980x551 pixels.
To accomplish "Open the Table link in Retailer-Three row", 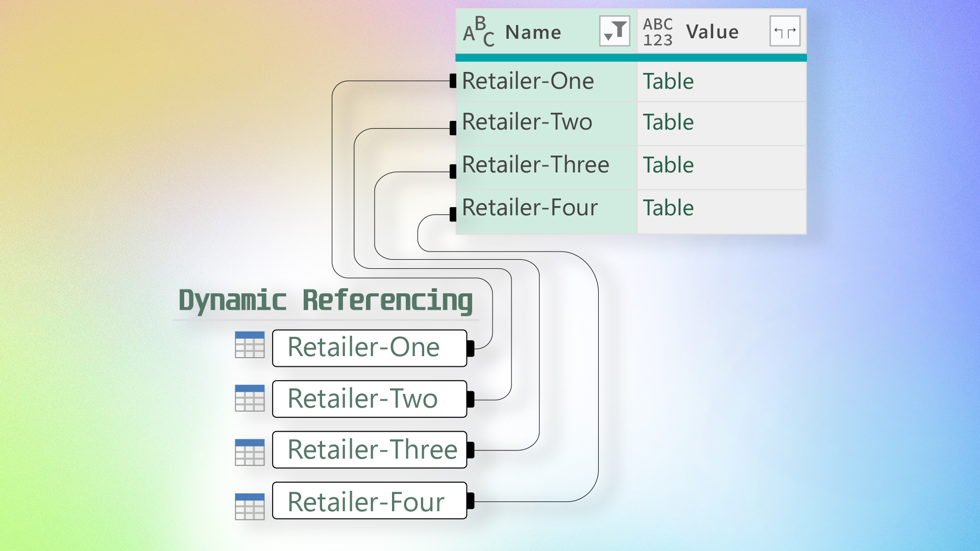I will [x=668, y=165].
